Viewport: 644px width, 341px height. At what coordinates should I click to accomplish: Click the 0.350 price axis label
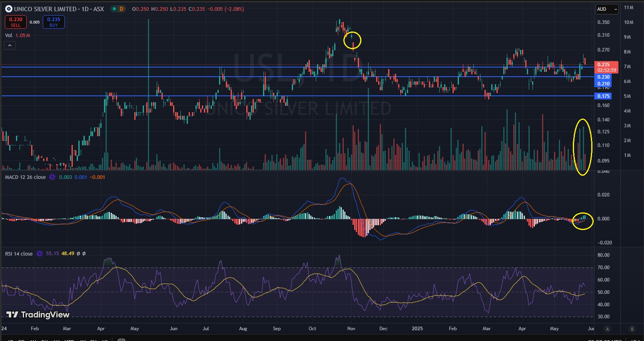point(603,22)
